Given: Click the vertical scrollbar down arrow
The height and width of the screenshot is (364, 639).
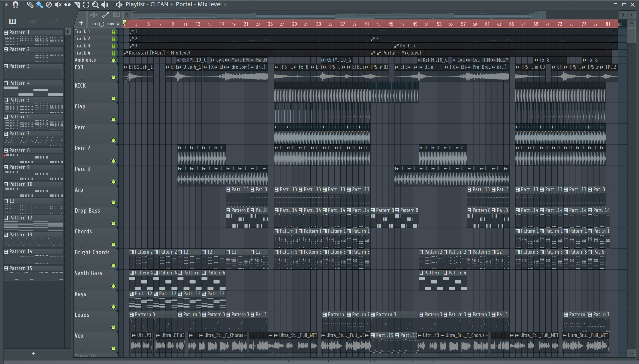Looking at the screenshot, I should pyautogui.click(x=632, y=354).
